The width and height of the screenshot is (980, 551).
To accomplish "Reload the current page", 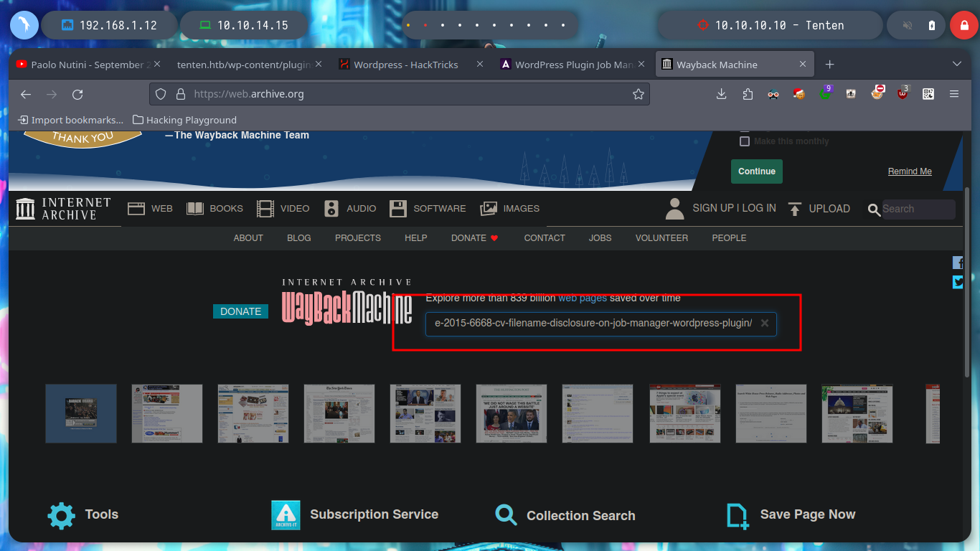I will click(77, 94).
